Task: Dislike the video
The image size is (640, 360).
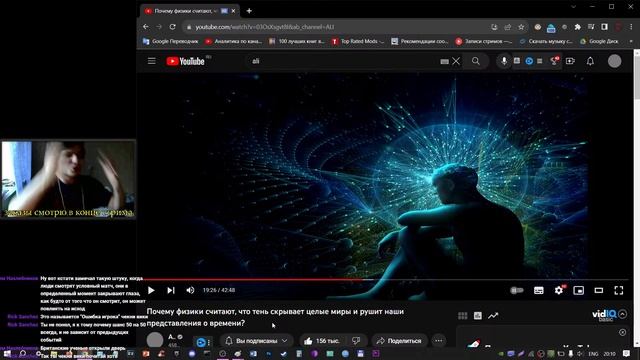Action: (356, 340)
